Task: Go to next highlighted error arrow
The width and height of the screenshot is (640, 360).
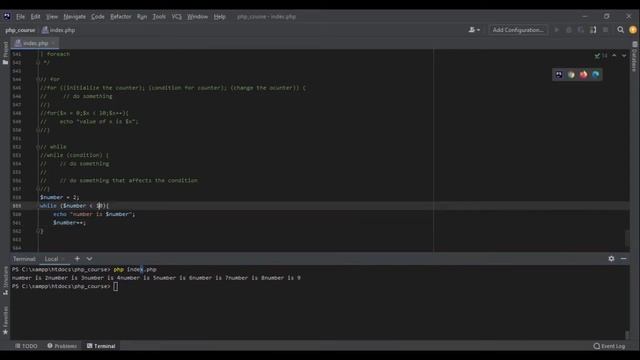Action: click(x=624, y=56)
